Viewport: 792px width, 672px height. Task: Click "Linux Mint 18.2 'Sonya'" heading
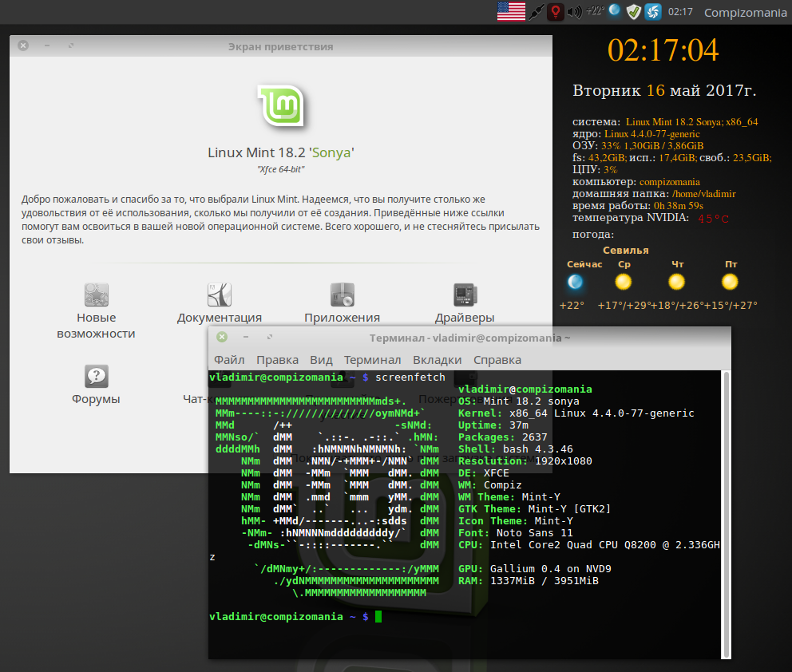pos(281,152)
